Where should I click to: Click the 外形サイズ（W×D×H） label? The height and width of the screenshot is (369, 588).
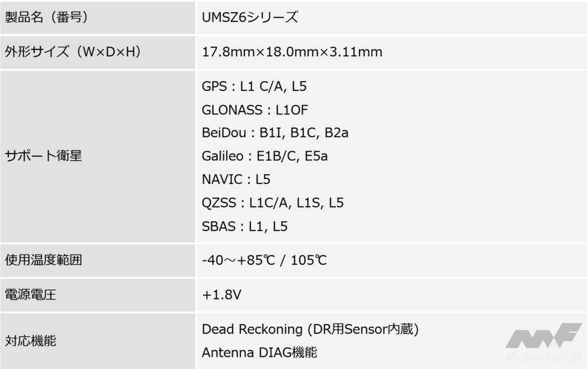coord(73,52)
